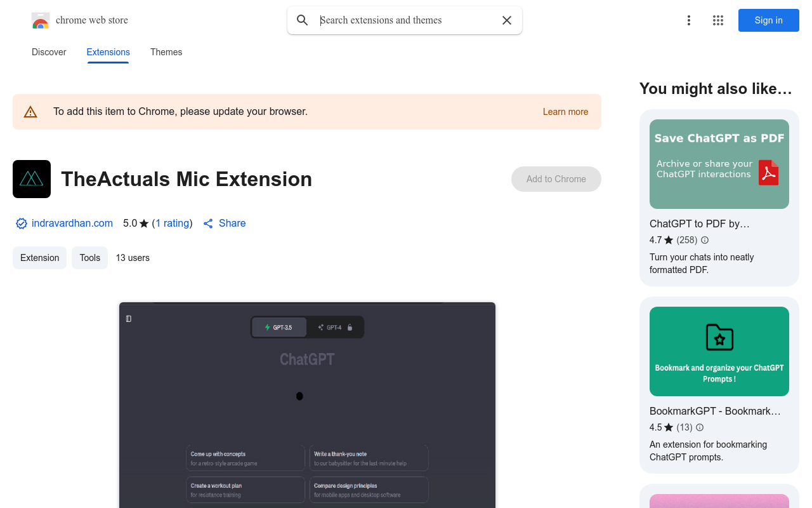Click the Tools category chip
The image size is (812, 508).
coord(90,258)
